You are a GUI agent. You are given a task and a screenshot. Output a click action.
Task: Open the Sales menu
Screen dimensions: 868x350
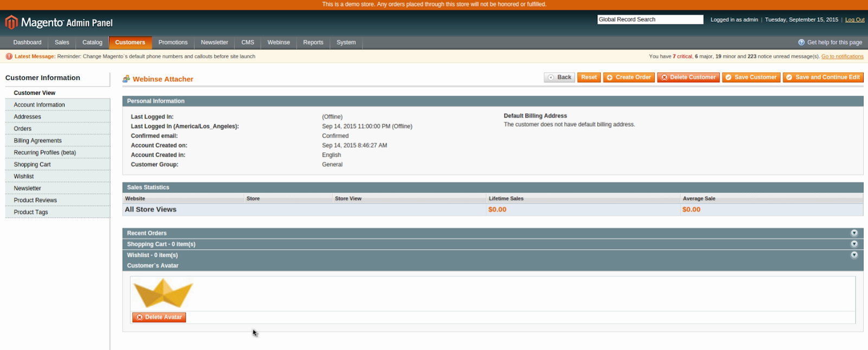[x=62, y=42]
